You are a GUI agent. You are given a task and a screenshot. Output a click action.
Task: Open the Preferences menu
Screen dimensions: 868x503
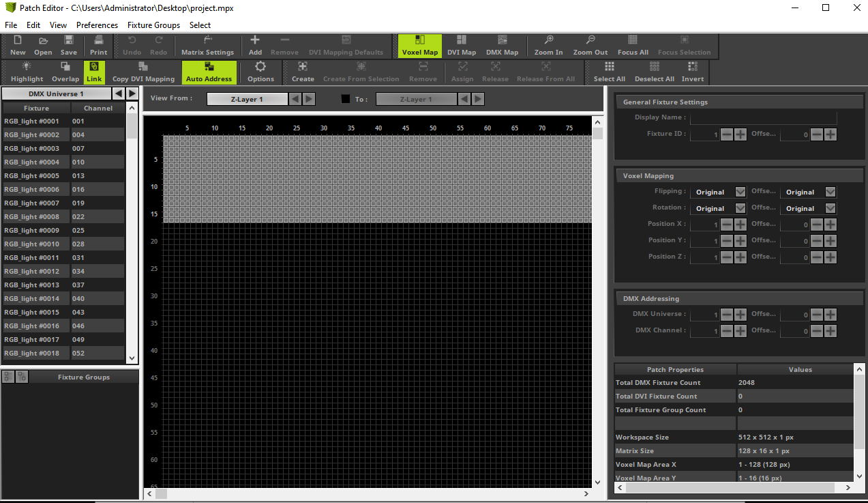(97, 25)
